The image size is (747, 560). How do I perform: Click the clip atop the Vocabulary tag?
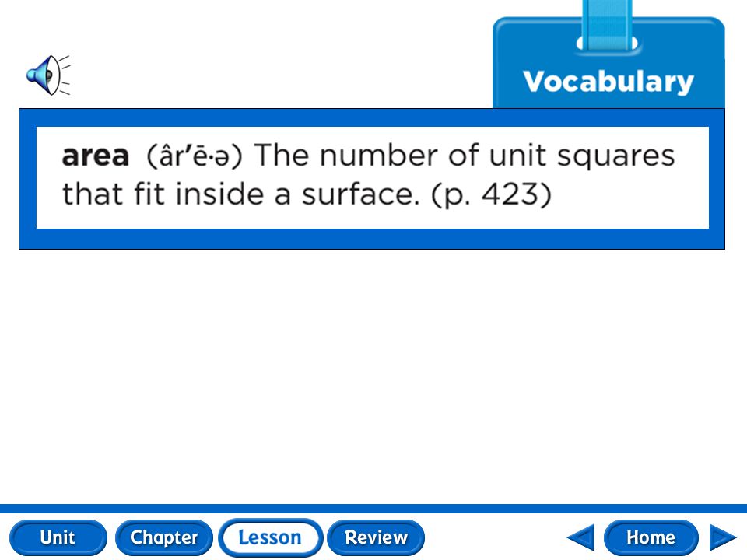[x=607, y=26]
